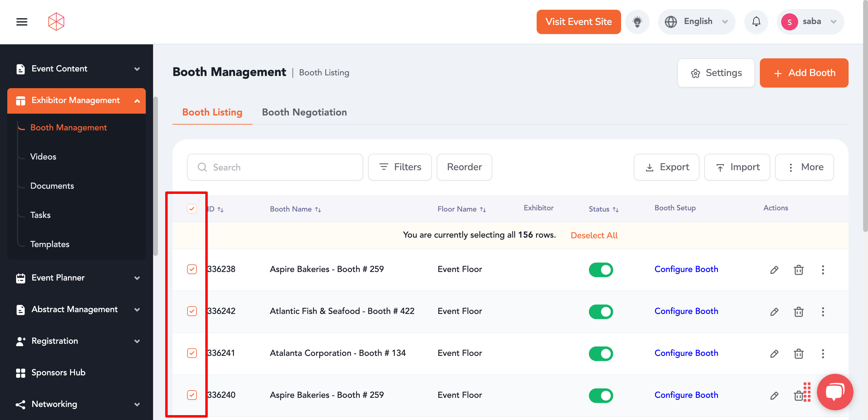The image size is (868, 420).
Task: Click the lightbulb tips icon
Action: coord(637,22)
